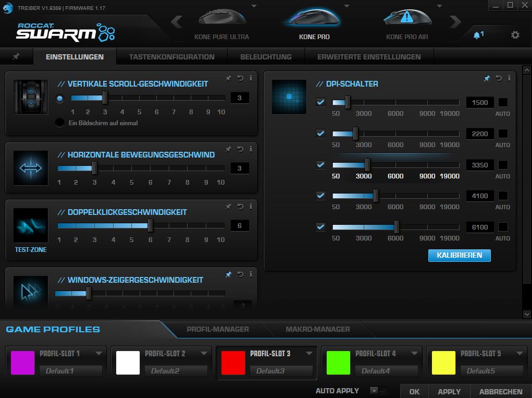Select the magenta Profil-Slot 1 color swatch
Viewport: 532px width, 398px height.
(23, 363)
